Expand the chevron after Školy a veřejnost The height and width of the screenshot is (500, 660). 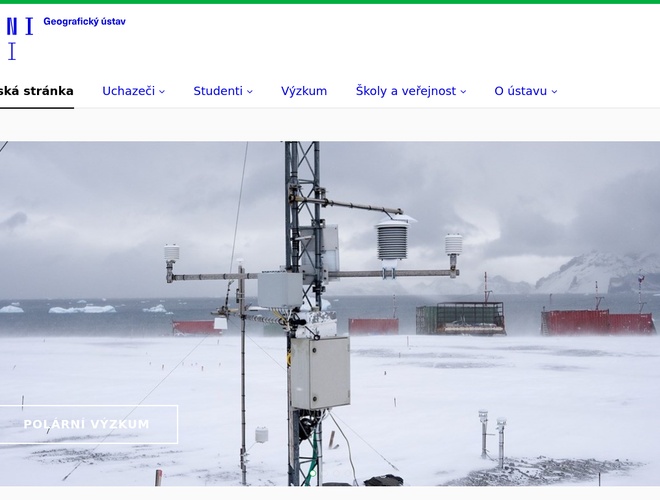point(463,92)
